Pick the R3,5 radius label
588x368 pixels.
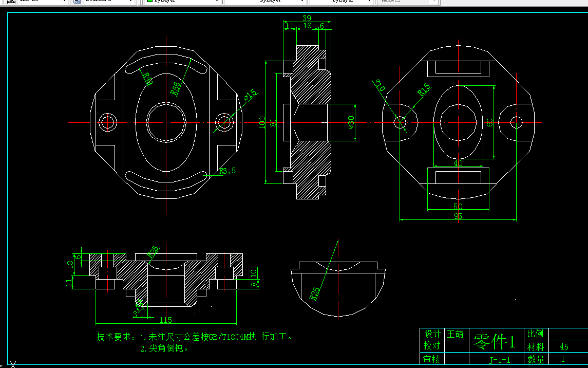pos(227,171)
